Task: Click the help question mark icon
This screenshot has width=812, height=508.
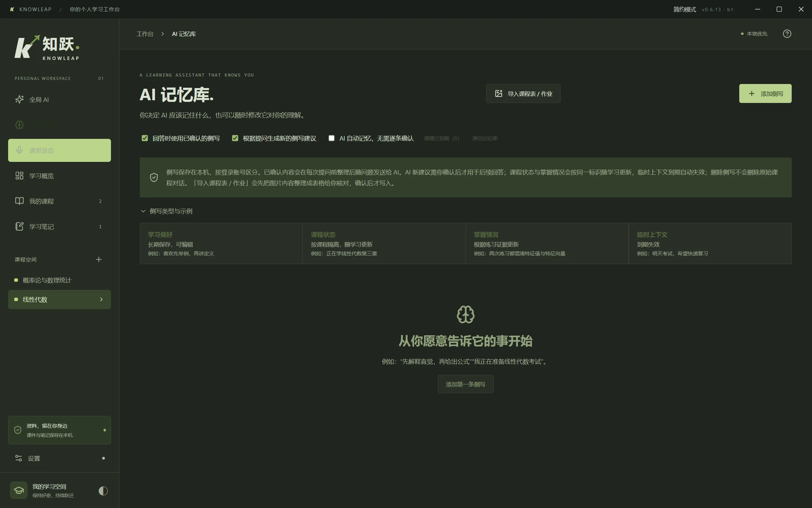Action: (787, 34)
